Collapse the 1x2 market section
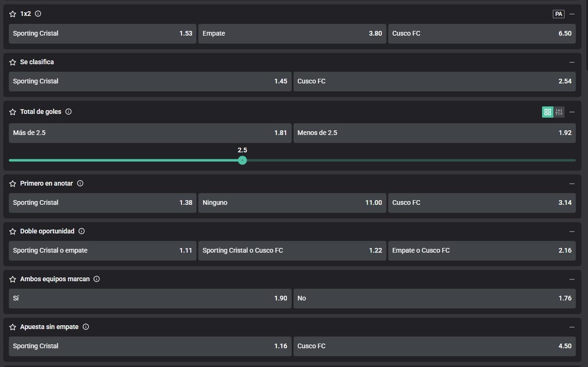588x367 pixels. coord(572,14)
